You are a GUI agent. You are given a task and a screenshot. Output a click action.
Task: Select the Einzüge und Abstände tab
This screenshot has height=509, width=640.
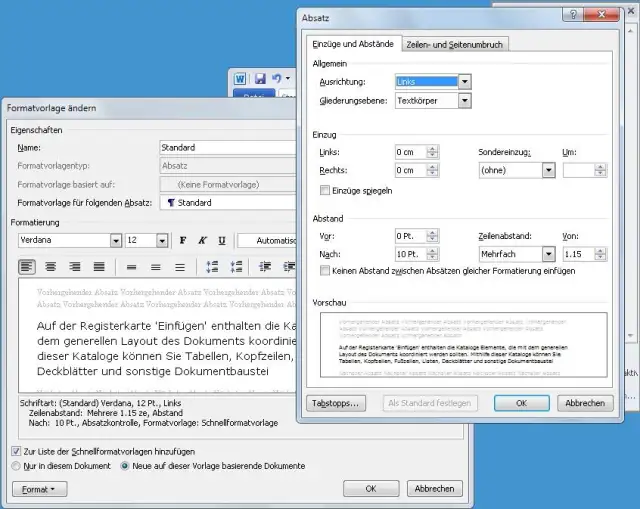(353, 44)
